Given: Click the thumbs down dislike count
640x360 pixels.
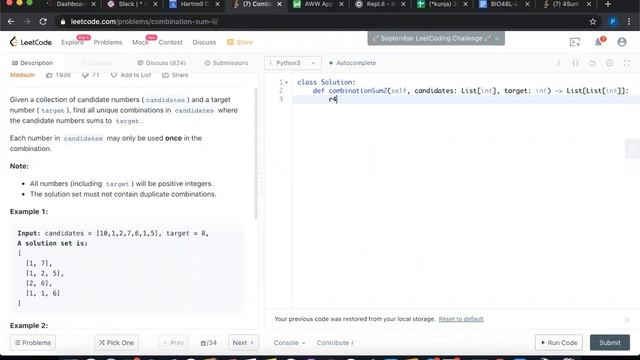Looking at the screenshot, I should click(x=91, y=75).
